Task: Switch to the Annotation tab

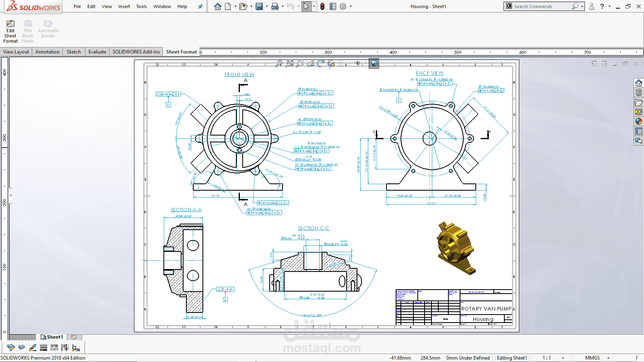Action: point(47,52)
